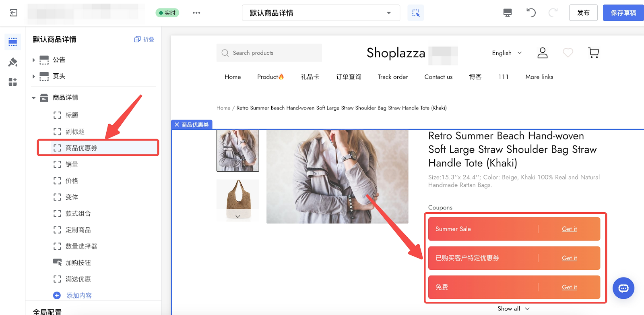644x315 pixels.
Task: Click the shopping cart icon
Action: pyautogui.click(x=593, y=53)
